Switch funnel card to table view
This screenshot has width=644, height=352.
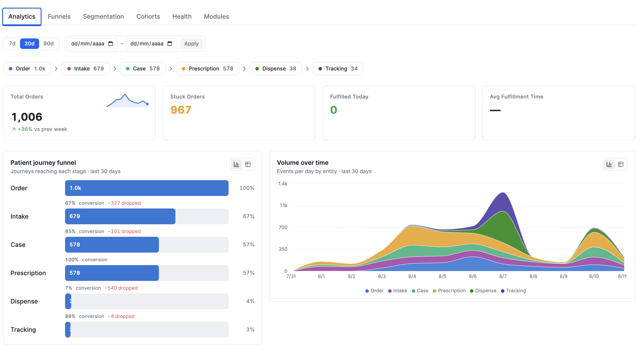click(248, 164)
